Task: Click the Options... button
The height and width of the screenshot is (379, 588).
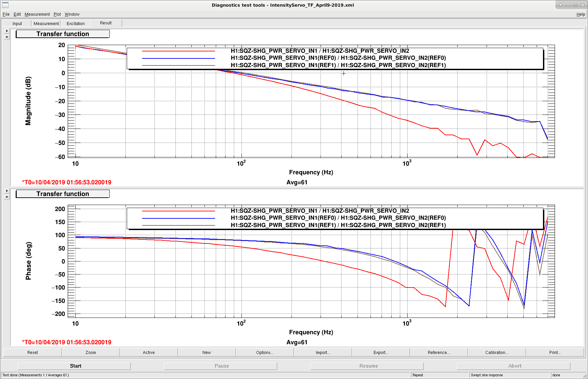Action: (x=264, y=352)
